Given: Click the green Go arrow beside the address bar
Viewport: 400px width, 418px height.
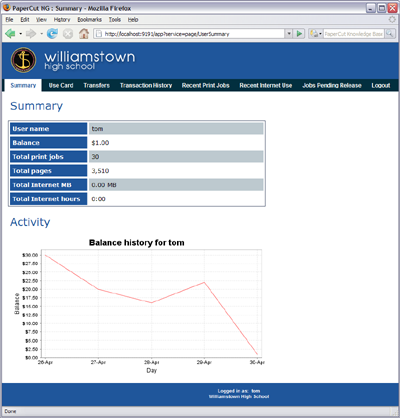Looking at the screenshot, I should 299,34.
